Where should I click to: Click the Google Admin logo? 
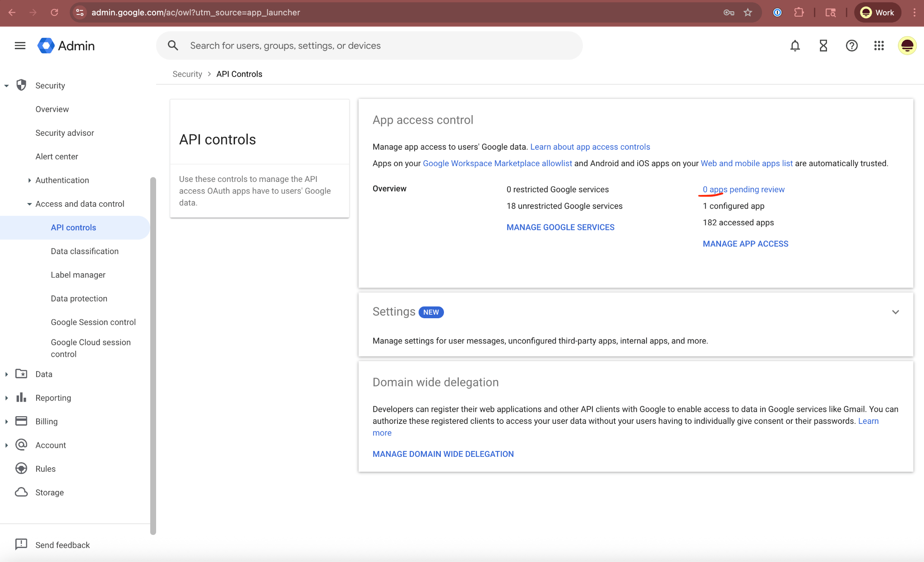point(66,46)
